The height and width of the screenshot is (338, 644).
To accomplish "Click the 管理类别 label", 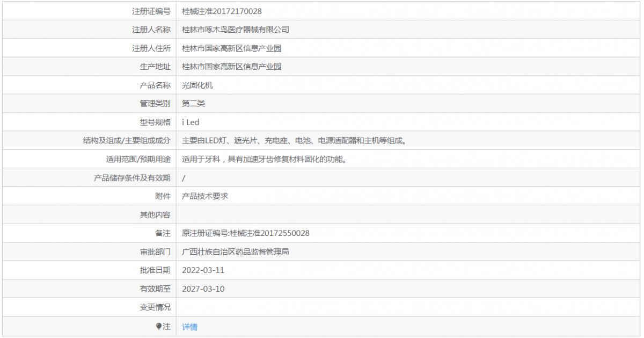I will point(155,104).
